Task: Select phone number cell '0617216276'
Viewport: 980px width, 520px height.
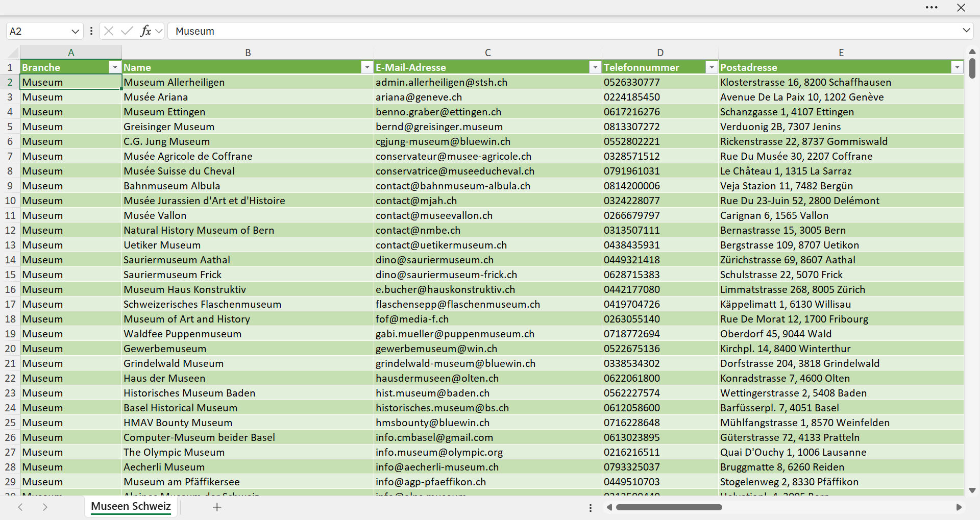Action: (660, 112)
